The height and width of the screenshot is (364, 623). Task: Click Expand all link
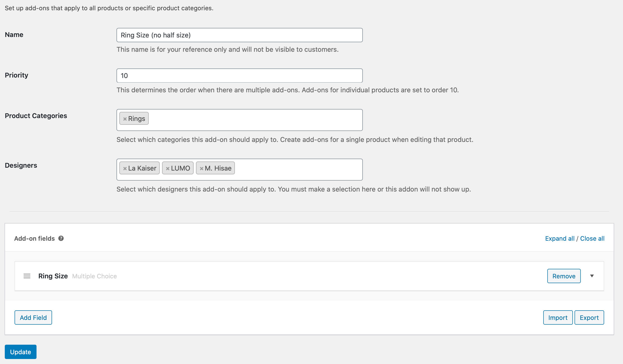tap(560, 239)
